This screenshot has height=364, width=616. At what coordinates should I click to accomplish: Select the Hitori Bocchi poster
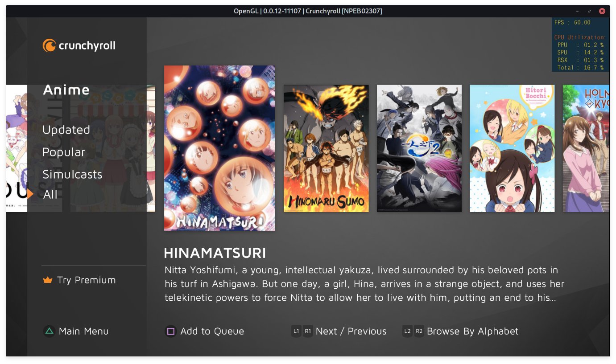[x=512, y=148]
